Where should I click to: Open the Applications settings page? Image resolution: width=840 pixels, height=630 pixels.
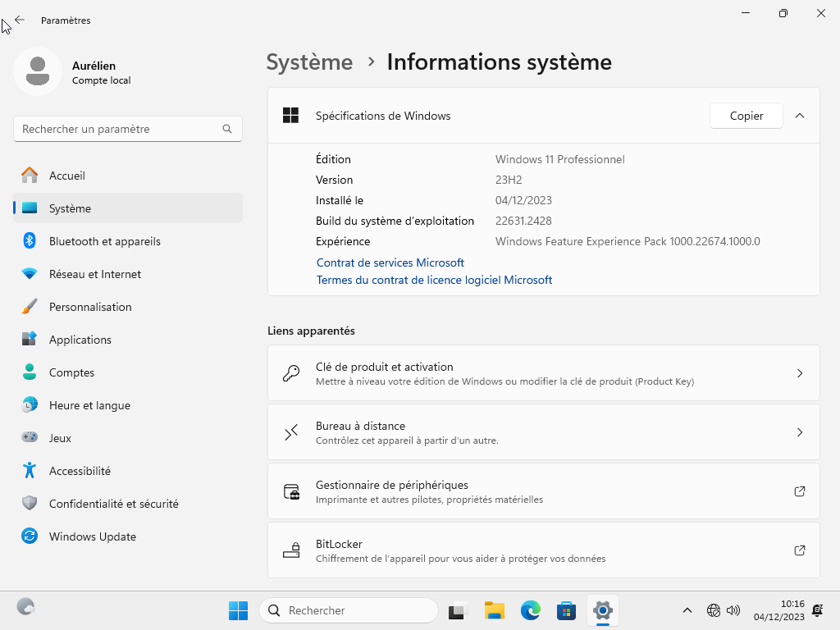pos(128,339)
